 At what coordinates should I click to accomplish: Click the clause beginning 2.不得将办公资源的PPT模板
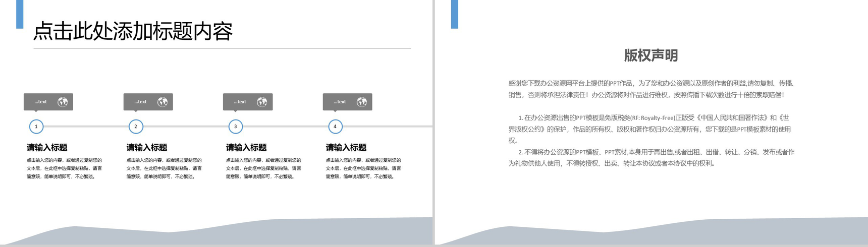(652, 158)
